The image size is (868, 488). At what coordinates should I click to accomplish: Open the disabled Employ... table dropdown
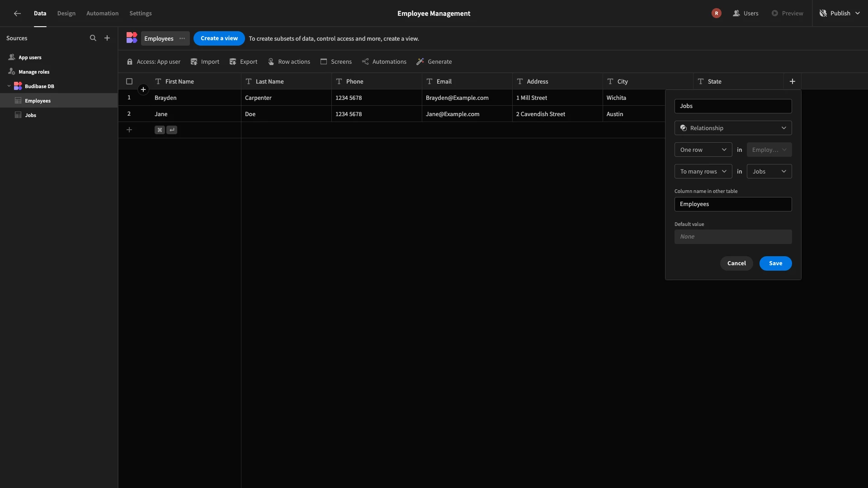[x=769, y=150]
